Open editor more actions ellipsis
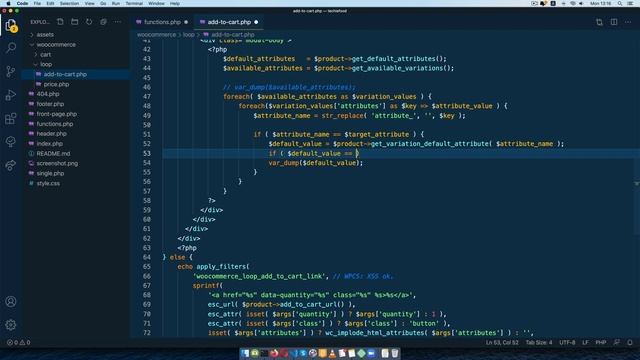 [628, 22]
